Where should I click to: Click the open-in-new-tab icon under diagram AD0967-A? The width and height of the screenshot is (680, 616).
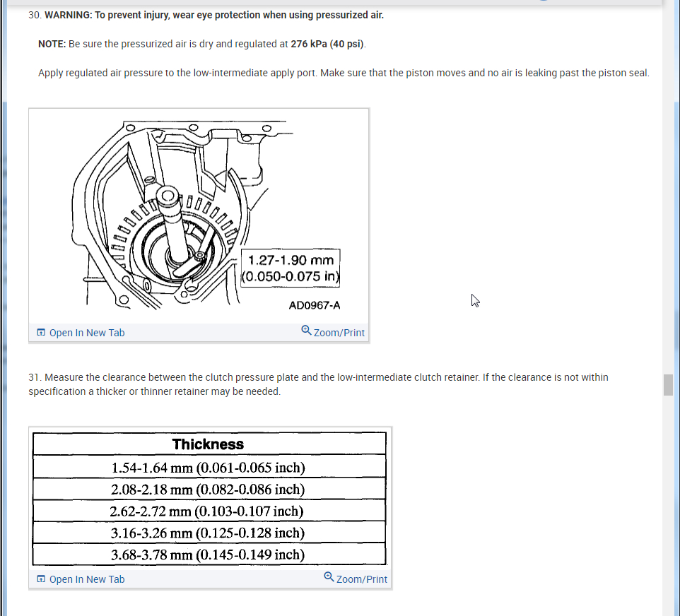[41, 333]
